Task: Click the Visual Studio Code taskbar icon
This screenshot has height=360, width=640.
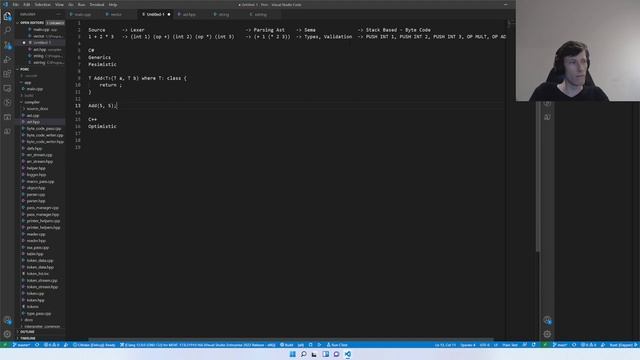Action: pos(348,354)
